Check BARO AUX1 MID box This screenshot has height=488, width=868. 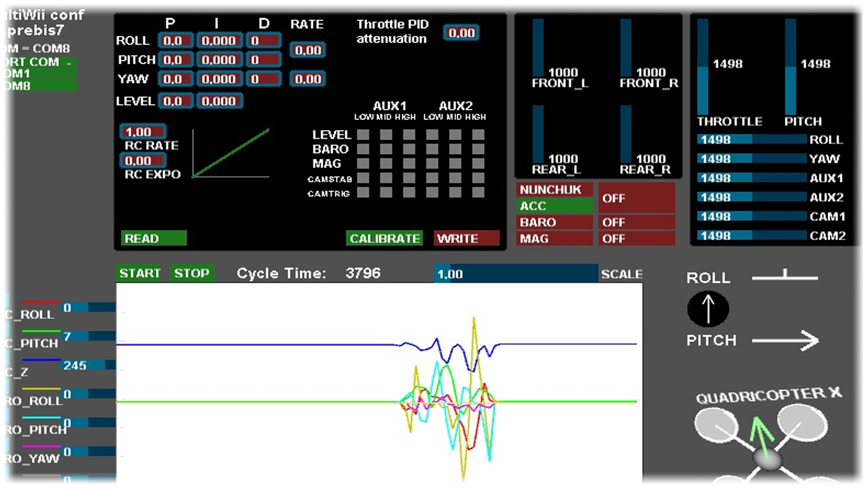[x=386, y=149]
